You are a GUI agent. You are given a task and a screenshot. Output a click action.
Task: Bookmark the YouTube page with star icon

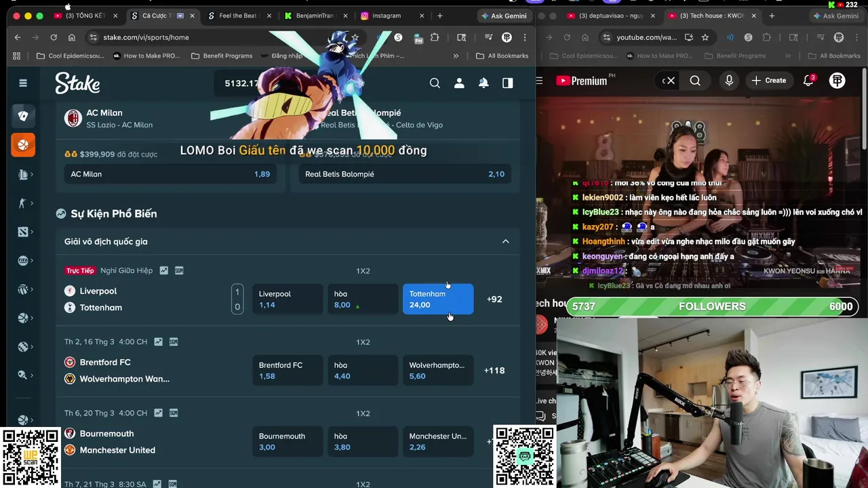(705, 37)
